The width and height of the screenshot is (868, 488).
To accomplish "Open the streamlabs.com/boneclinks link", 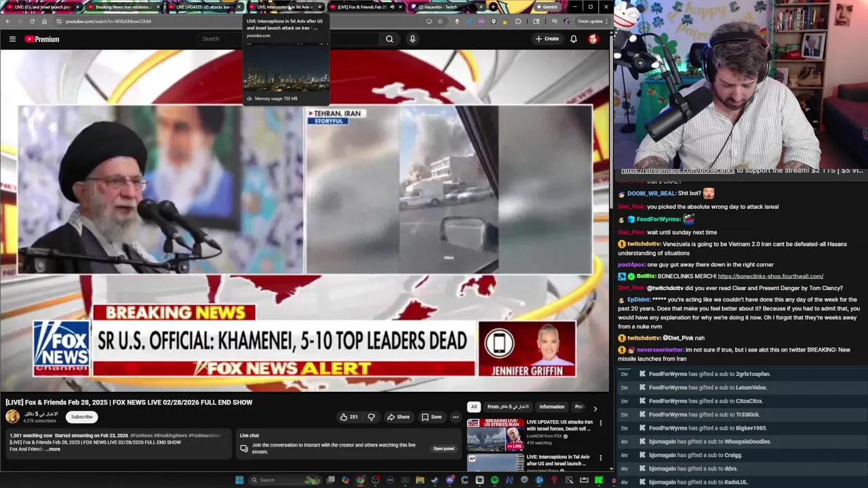I will tap(677, 170).
